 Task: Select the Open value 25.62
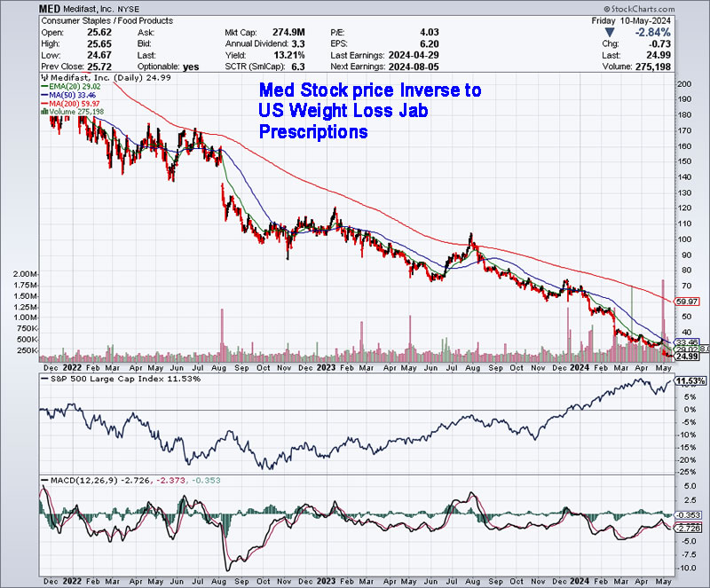click(99, 33)
